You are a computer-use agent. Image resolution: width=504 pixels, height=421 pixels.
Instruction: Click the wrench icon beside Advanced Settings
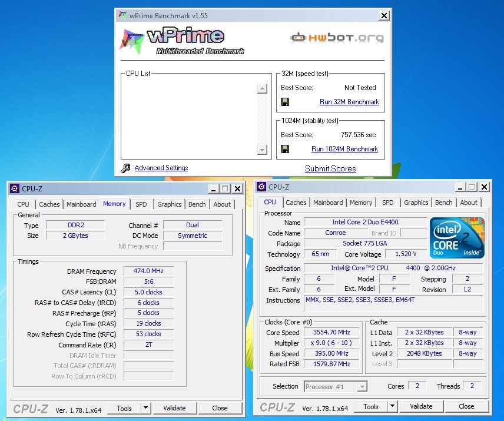pyautogui.click(x=125, y=168)
